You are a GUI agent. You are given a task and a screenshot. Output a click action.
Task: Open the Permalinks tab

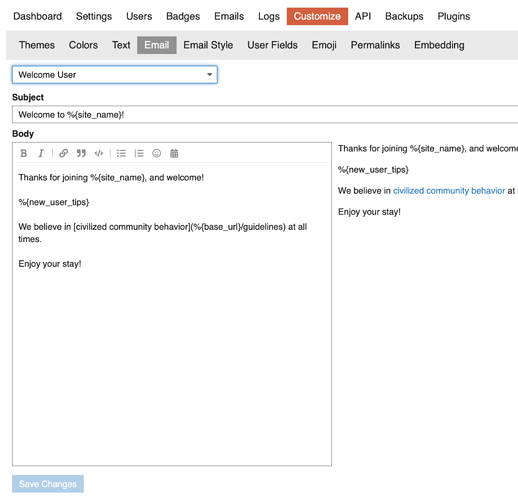click(x=375, y=45)
